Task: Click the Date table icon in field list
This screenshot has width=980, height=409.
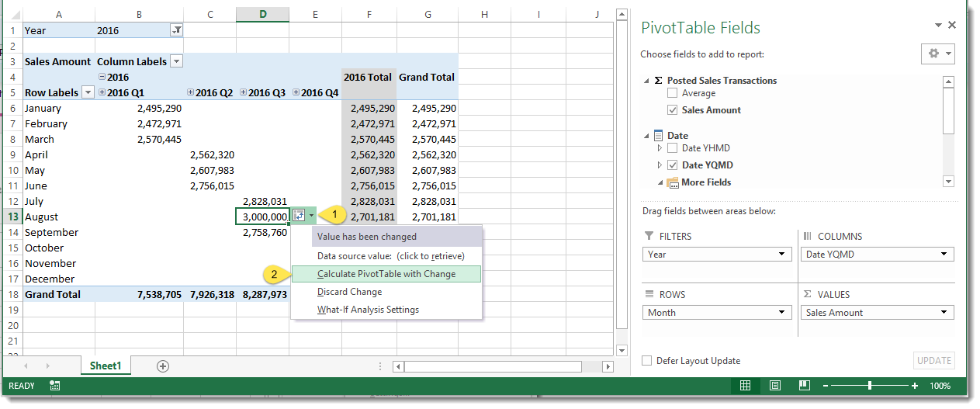Action: [x=659, y=136]
